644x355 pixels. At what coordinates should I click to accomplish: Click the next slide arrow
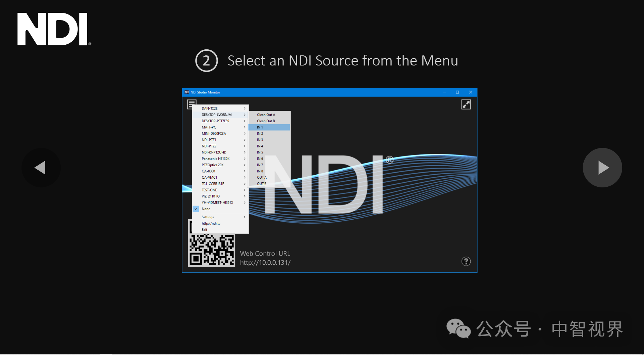click(x=602, y=168)
